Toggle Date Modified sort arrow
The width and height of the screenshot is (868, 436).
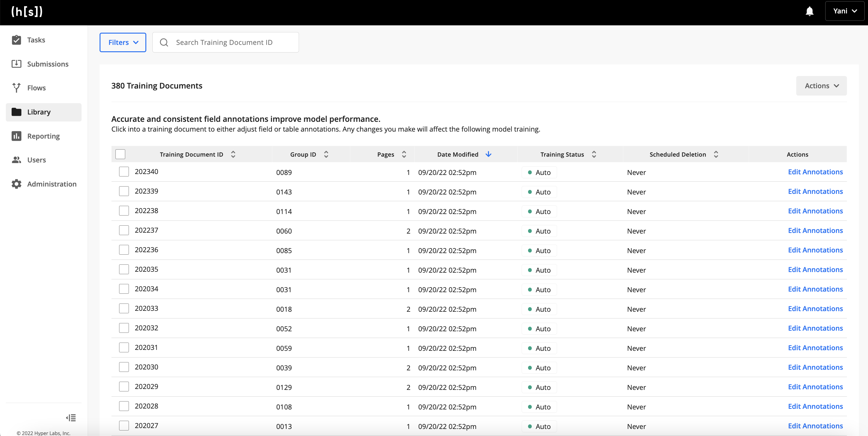pos(488,154)
